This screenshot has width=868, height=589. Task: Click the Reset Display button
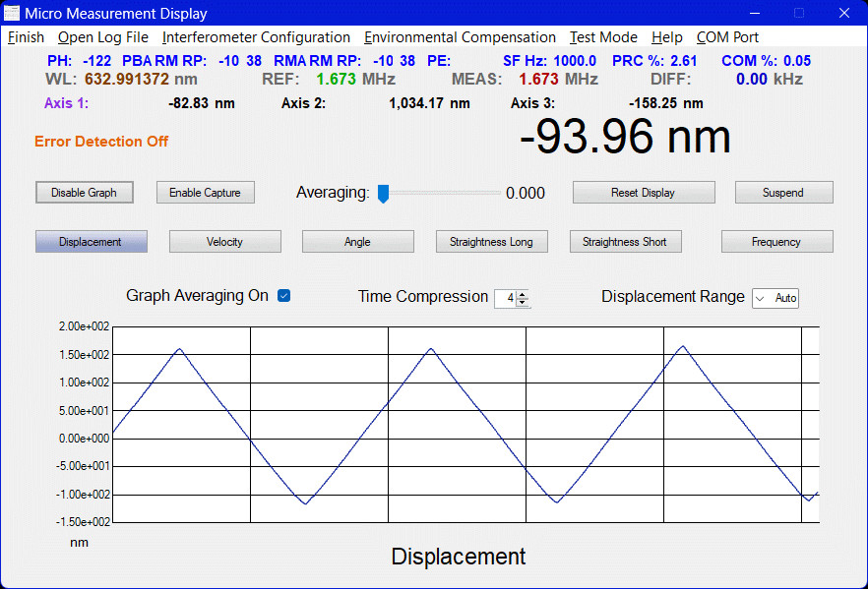tap(644, 193)
